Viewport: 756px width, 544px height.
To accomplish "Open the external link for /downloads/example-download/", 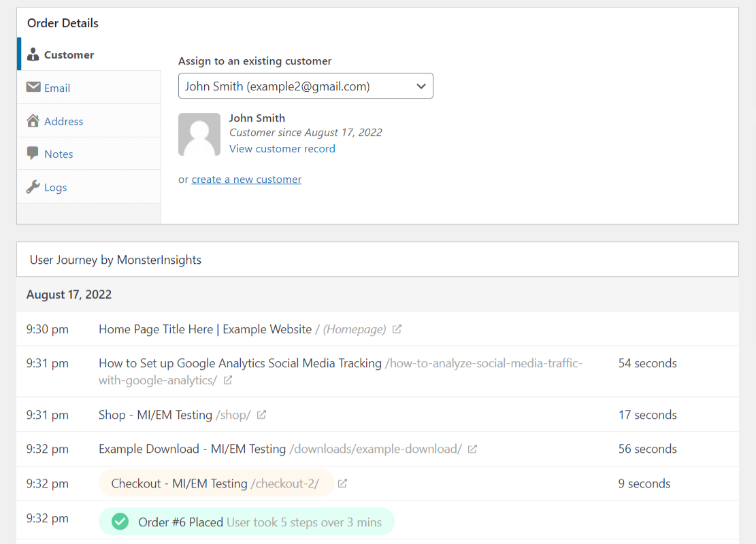I will tap(473, 449).
